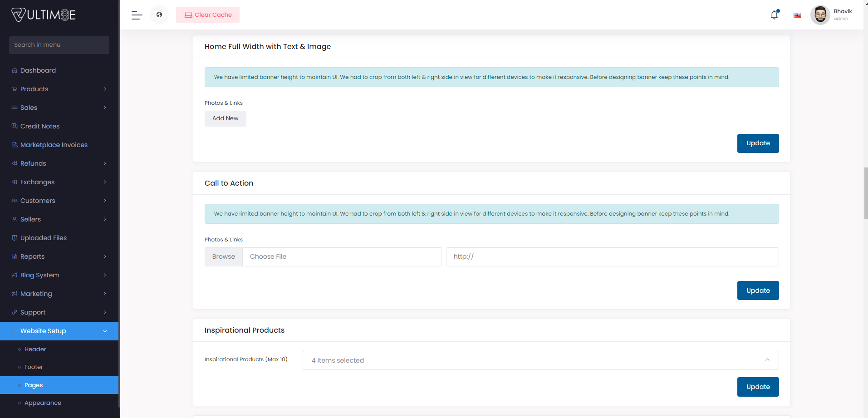The image size is (868, 418).
Task: Click the Dashboard home icon
Action: [x=15, y=70]
